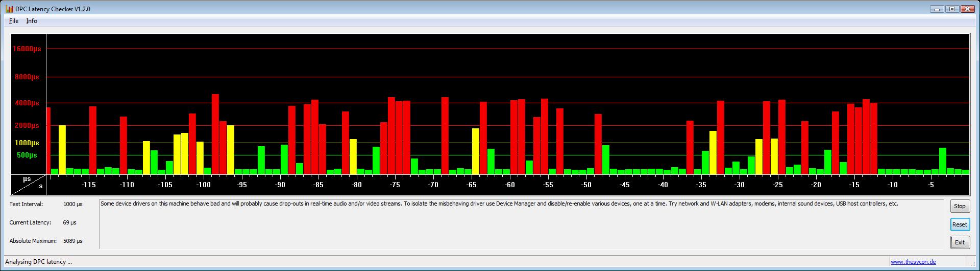Viewport: 980px width, 271px height.
Task: Click the yellow latency bar near -65
Action: (476, 151)
